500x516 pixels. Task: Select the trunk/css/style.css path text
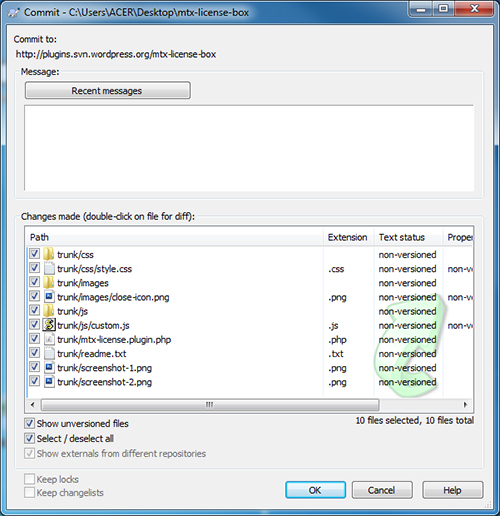(x=95, y=269)
